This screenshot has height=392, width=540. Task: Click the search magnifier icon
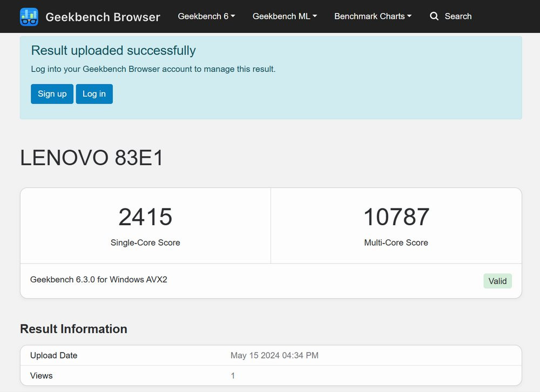click(434, 16)
